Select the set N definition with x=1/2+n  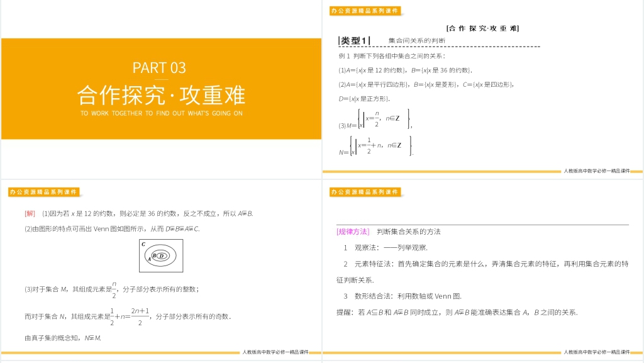pyautogui.click(x=376, y=146)
